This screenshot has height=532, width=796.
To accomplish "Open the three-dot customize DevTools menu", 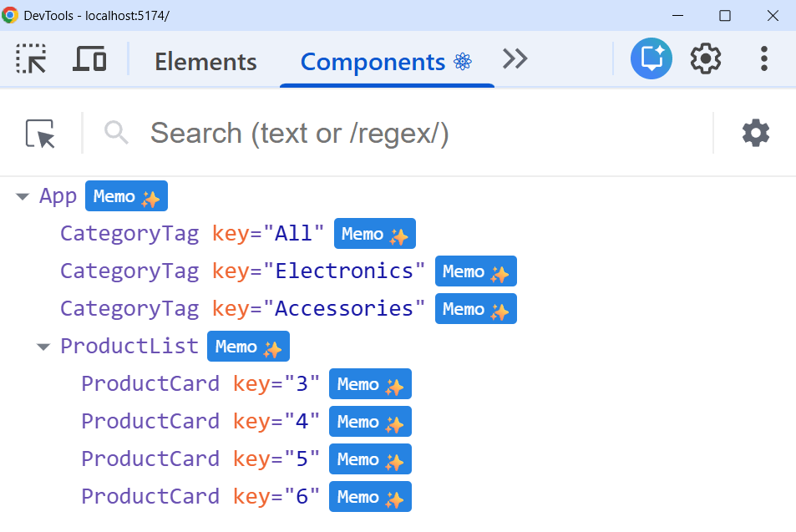I will point(763,58).
